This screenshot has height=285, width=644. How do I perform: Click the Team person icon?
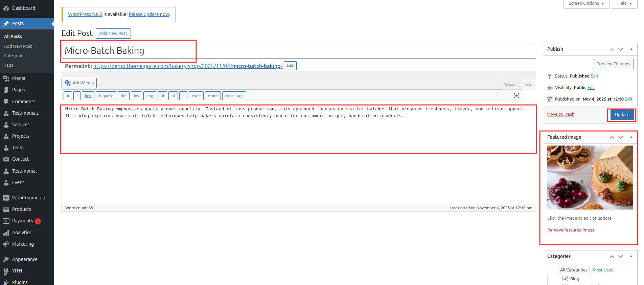click(6, 148)
